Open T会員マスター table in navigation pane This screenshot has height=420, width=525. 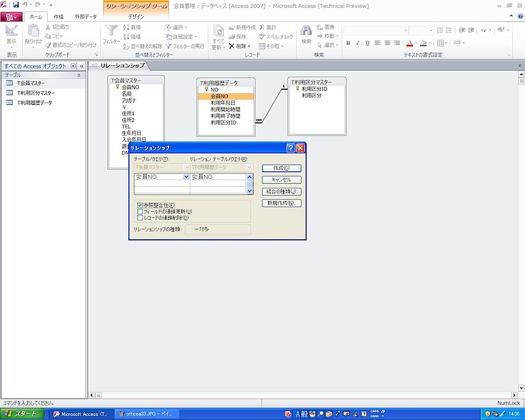[31, 83]
